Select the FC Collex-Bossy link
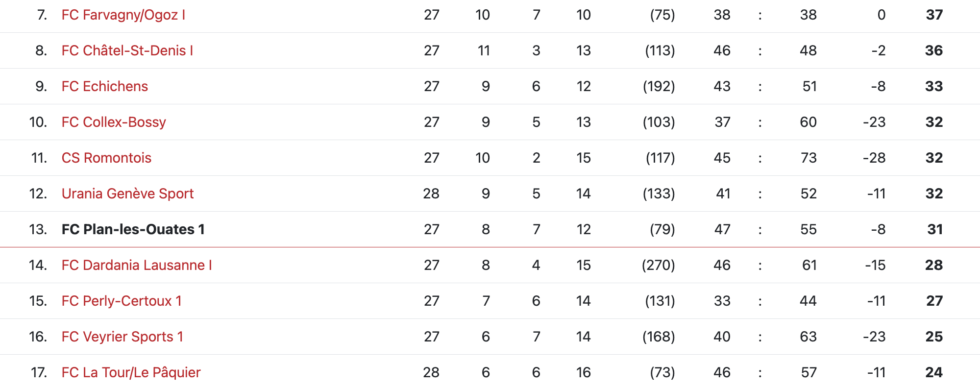The image size is (980, 389). [114, 122]
